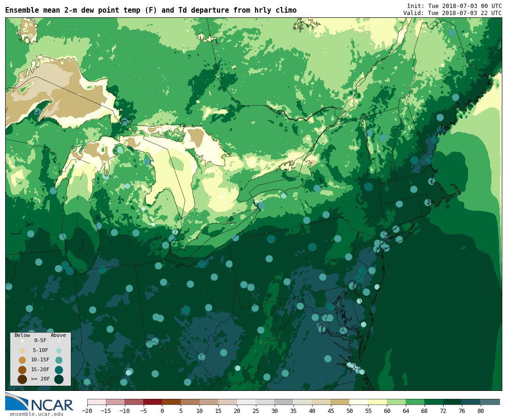Click the '10-15F' legend label
Viewport: 507px width, 420px height.
click(40, 359)
